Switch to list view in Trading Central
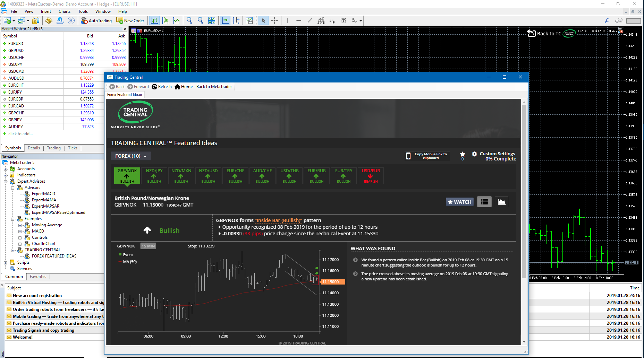This screenshot has width=644, height=358. pos(484,202)
